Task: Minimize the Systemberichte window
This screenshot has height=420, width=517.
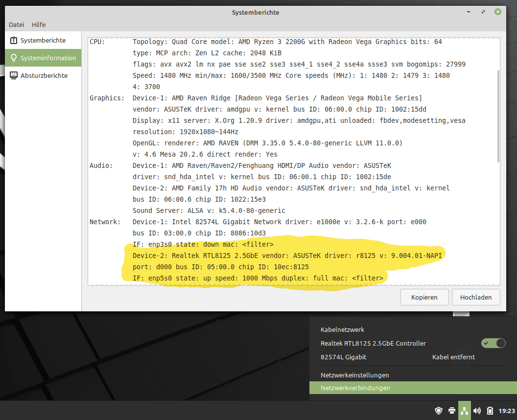Action: (468, 12)
